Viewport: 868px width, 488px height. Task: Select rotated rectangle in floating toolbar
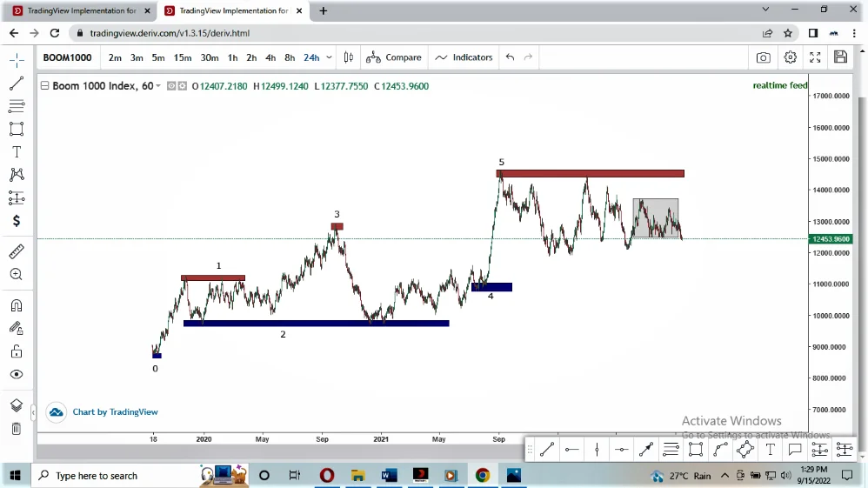coord(745,450)
